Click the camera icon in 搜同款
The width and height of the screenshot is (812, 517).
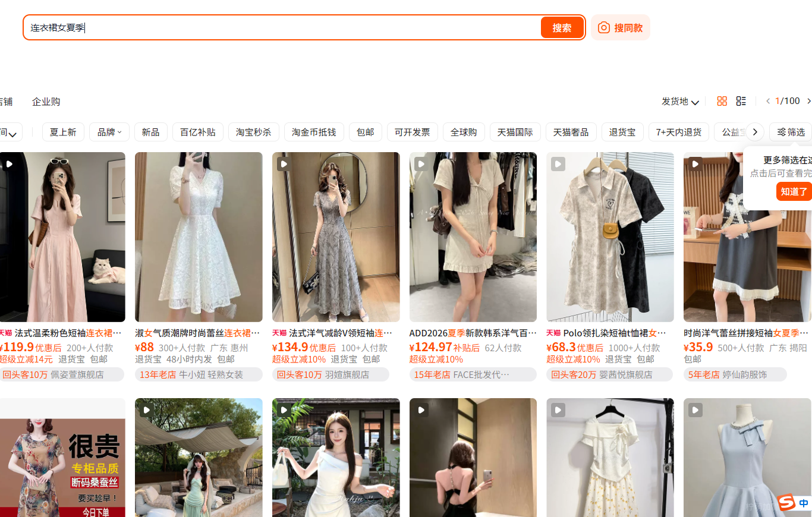tap(604, 27)
